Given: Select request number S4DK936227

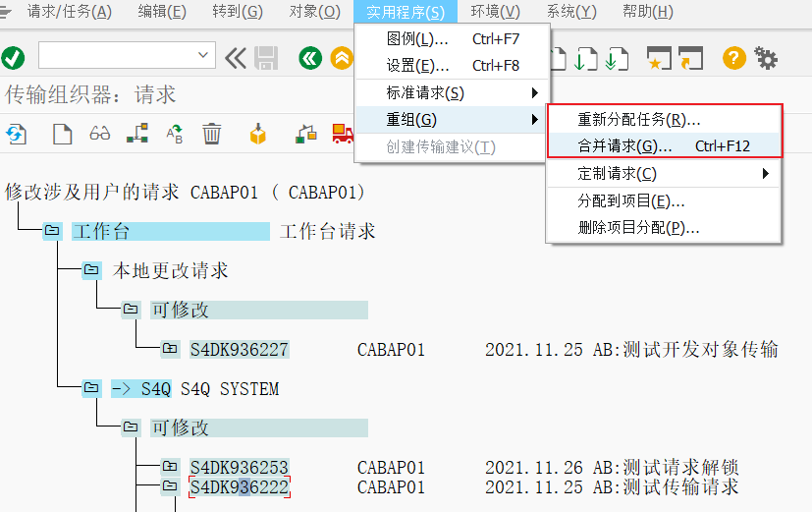Looking at the screenshot, I should pyautogui.click(x=240, y=349).
